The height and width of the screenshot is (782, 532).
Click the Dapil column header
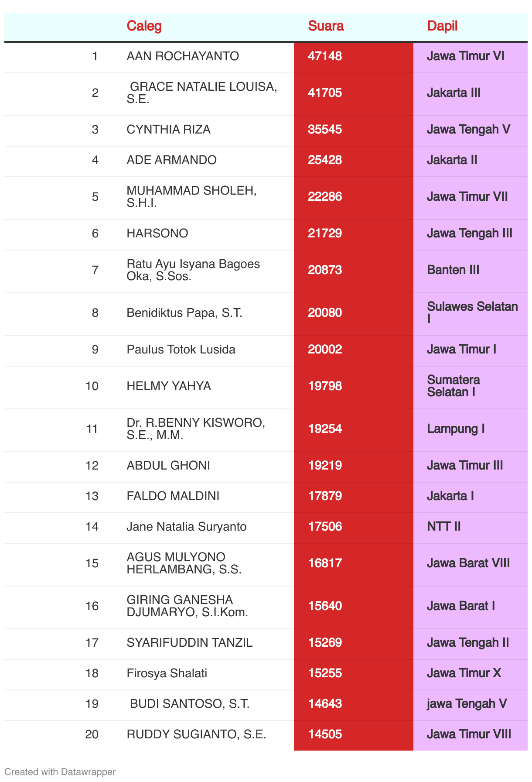[x=442, y=26]
